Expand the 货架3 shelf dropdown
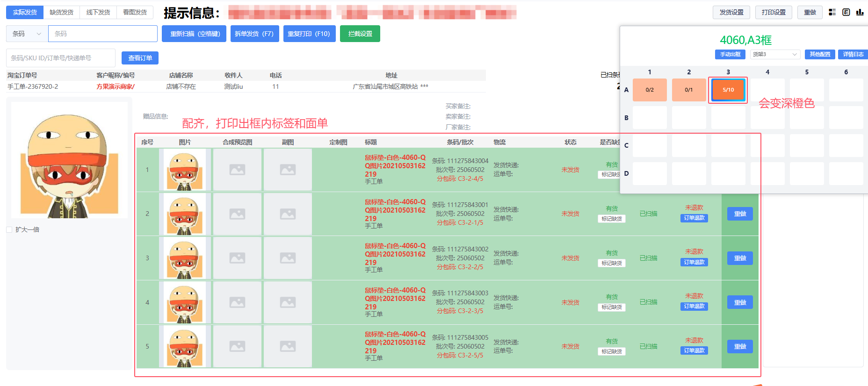 [774, 54]
